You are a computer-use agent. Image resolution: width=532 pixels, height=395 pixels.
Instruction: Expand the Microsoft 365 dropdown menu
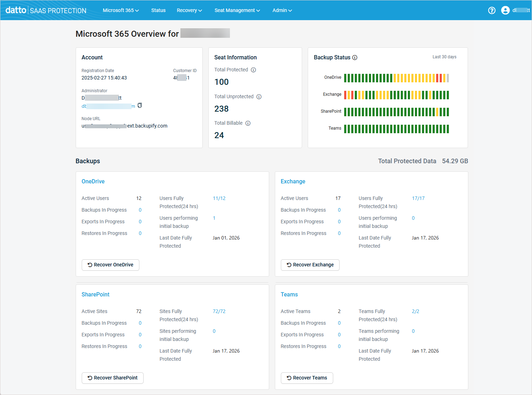pyautogui.click(x=121, y=10)
